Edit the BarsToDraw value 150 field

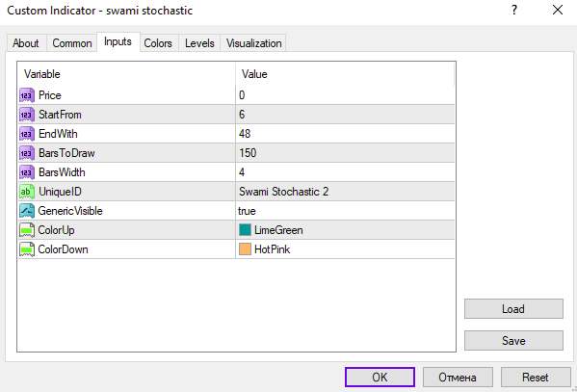coord(345,153)
